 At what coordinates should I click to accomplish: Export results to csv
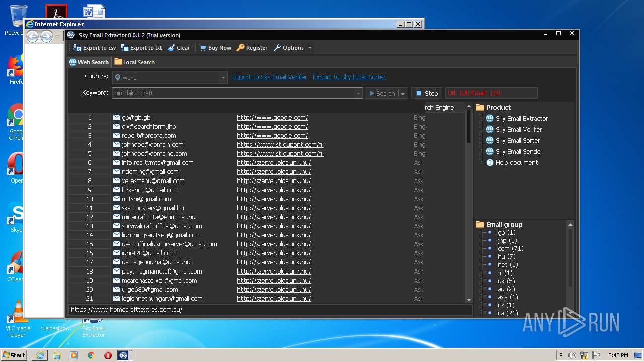click(x=95, y=48)
